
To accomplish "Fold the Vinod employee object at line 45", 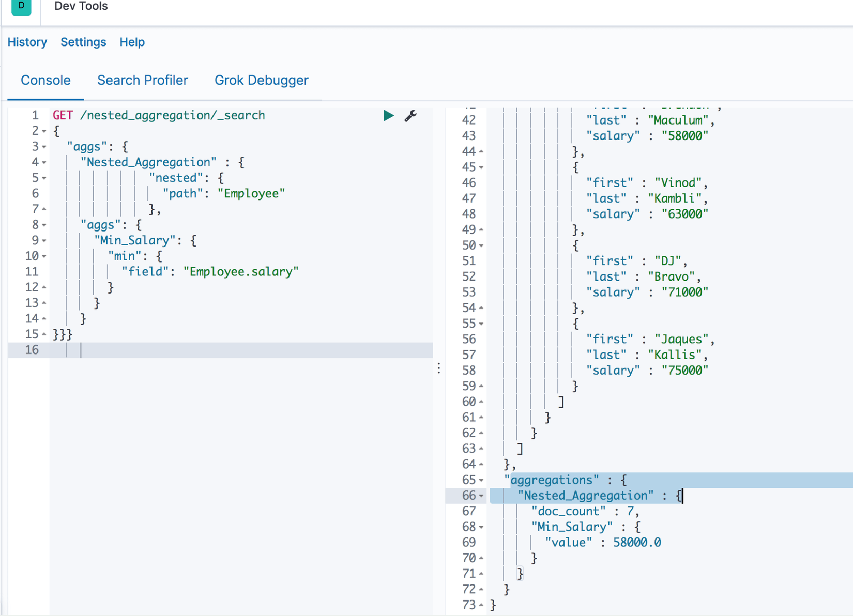I will point(481,167).
